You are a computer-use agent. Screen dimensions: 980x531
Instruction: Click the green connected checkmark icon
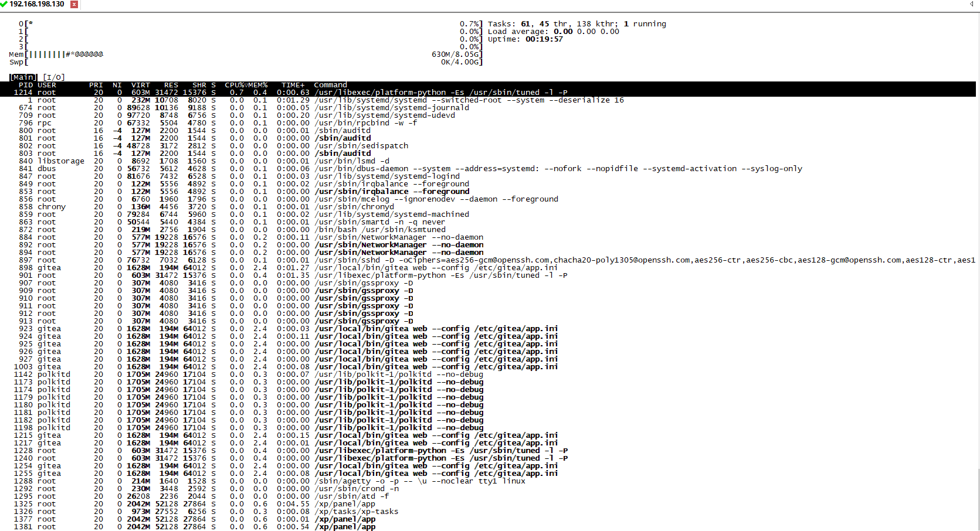4,4
